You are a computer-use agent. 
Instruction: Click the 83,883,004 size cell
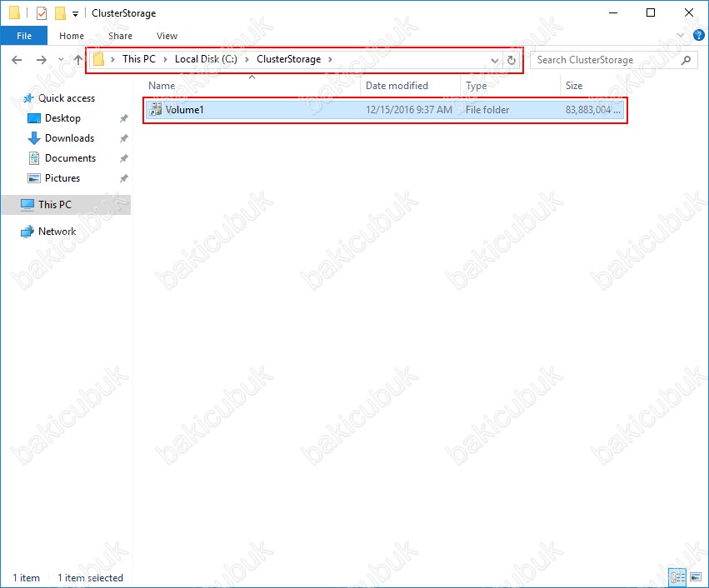tap(593, 110)
